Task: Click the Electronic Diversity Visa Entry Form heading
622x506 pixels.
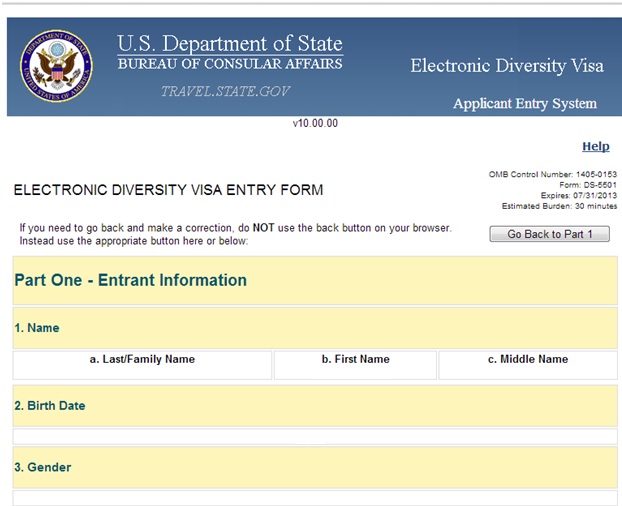Action: click(x=168, y=190)
